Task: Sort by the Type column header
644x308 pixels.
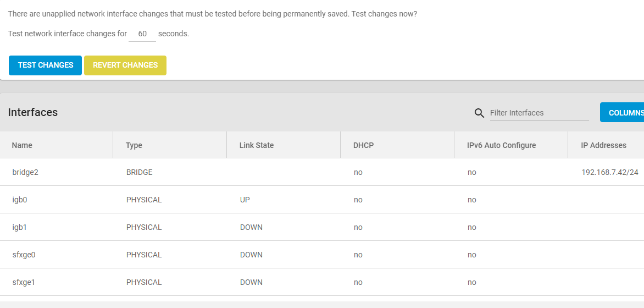Action: point(134,145)
